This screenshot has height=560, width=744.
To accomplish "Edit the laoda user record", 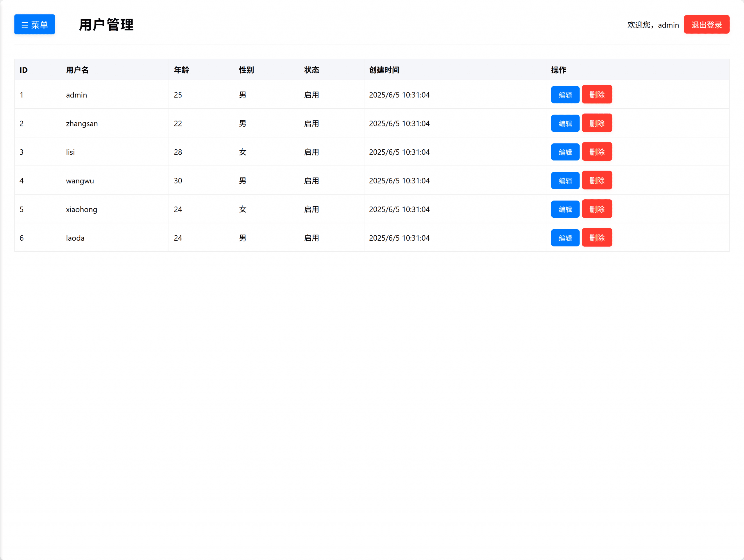I will tap(565, 237).
